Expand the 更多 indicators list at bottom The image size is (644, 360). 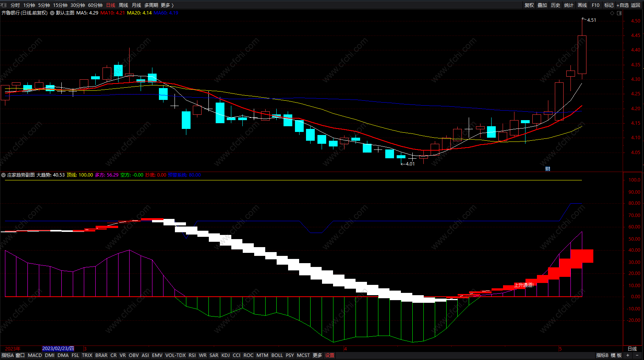click(x=317, y=355)
